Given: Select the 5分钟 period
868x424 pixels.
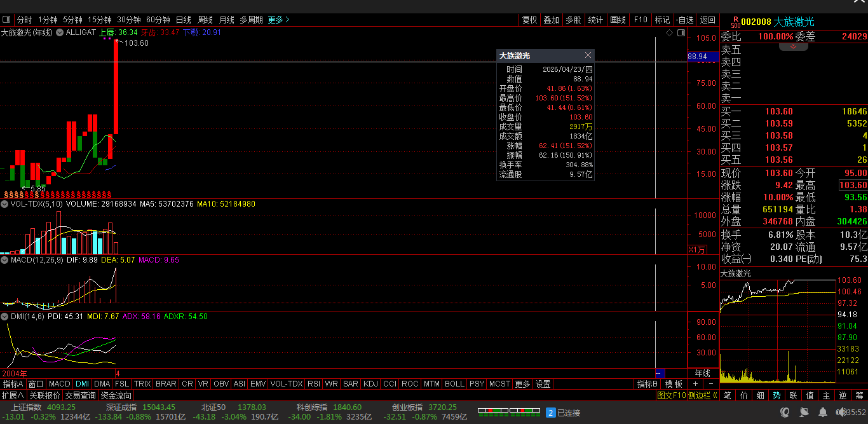Looking at the screenshot, I should (x=72, y=20).
